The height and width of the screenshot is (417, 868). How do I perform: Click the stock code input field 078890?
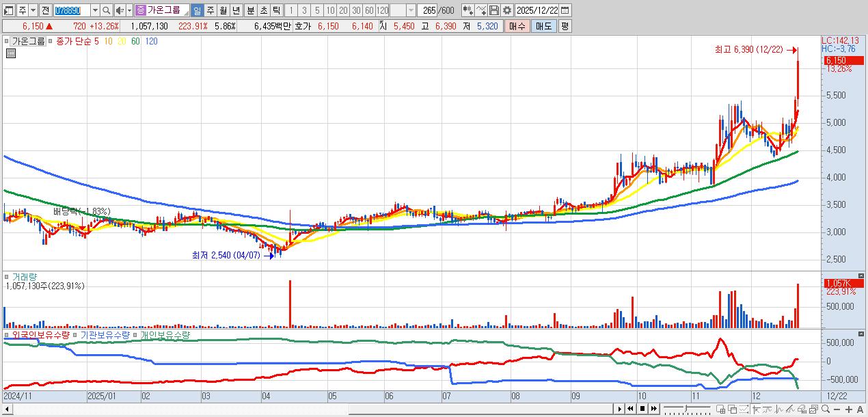point(72,10)
